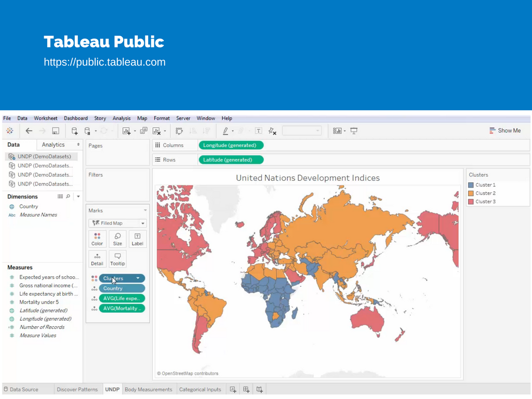Click the New Worksheet toolbar icon
The image size is (532, 399).
click(x=126, y=131)
